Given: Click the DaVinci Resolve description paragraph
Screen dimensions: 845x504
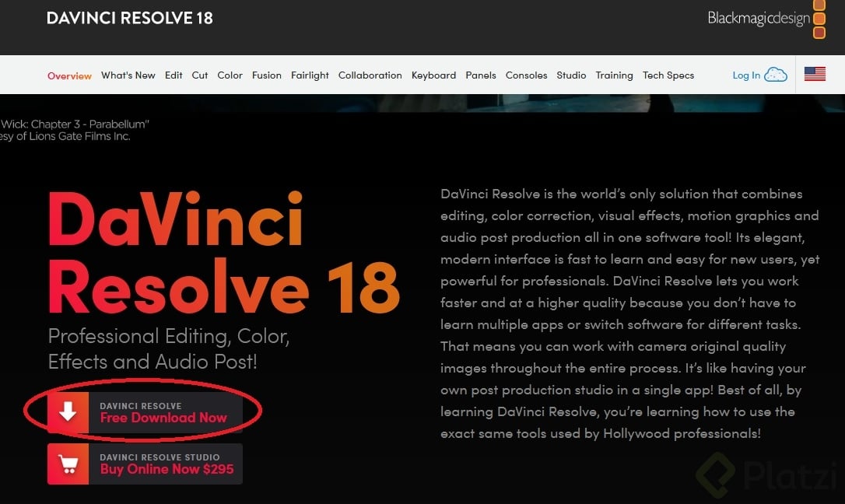Looking at the screenshot, I should coord(629,313).
